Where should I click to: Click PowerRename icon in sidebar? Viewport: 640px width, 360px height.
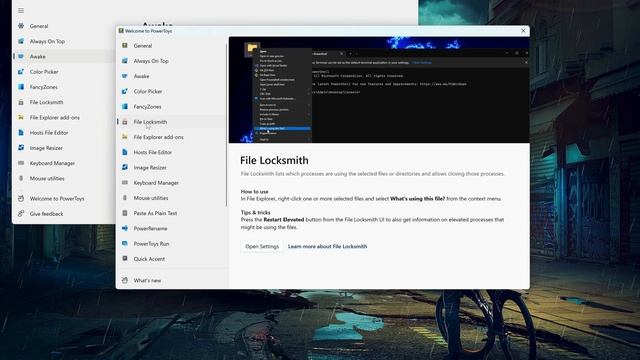[x=125, y=228]
